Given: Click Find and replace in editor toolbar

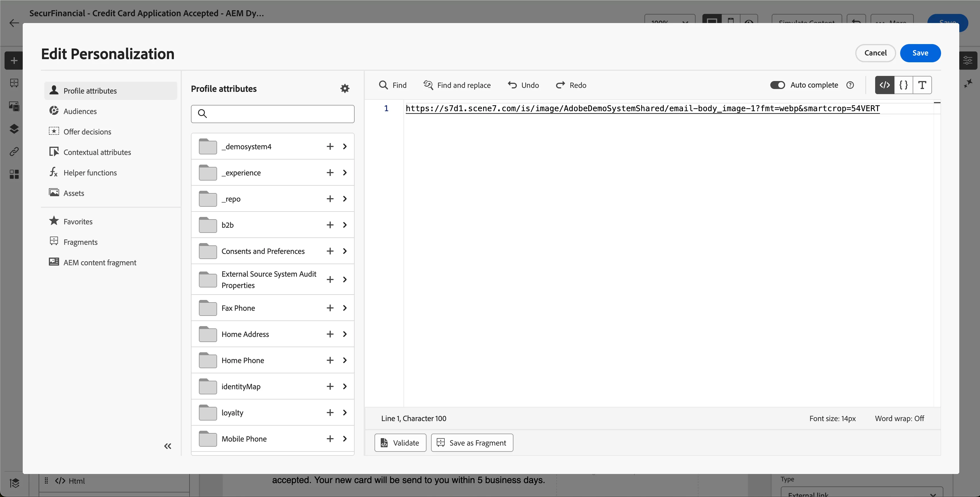Looking at the screenshot, I should pos(457,85).
